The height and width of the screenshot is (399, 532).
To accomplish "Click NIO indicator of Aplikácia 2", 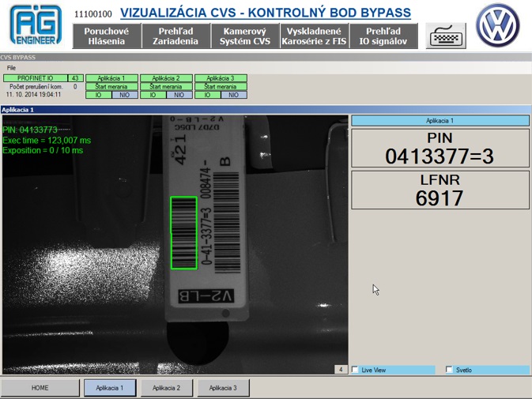I will click(179, 95).
